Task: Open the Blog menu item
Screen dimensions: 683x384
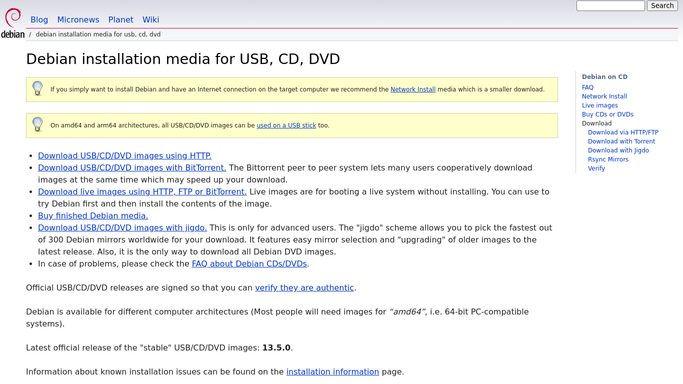Action: click(39, 20)
